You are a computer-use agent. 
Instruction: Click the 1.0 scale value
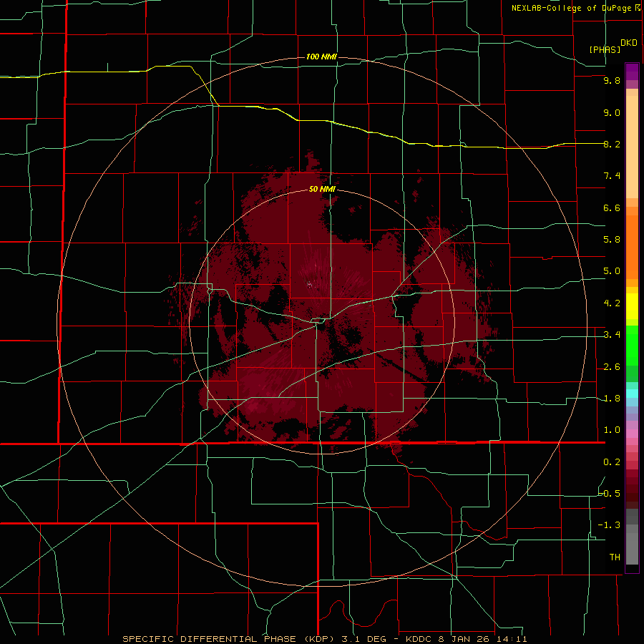[612, 430]
